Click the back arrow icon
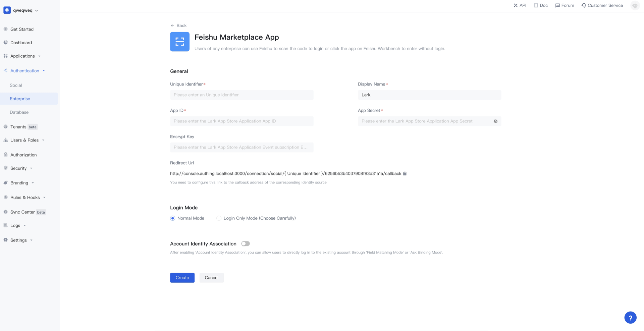This screenshot has height=331, width=644. pos(172,25)
